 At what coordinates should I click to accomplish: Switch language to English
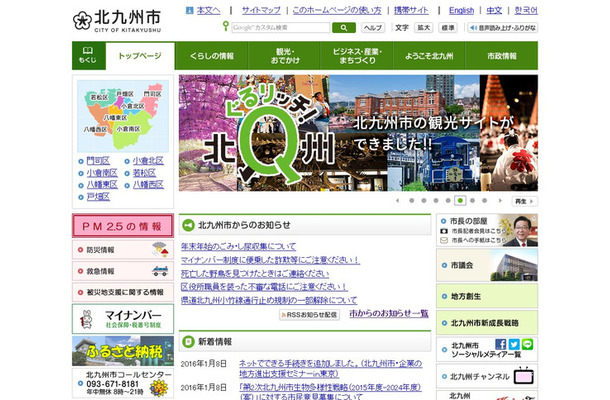pyautogui.click(x=461, y=11)
